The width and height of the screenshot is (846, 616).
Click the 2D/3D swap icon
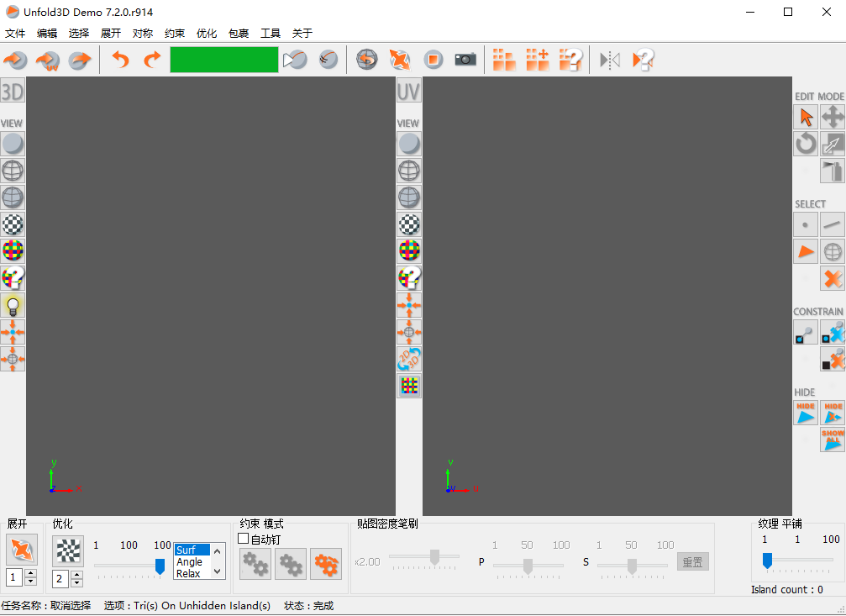[x=409, y=359]
